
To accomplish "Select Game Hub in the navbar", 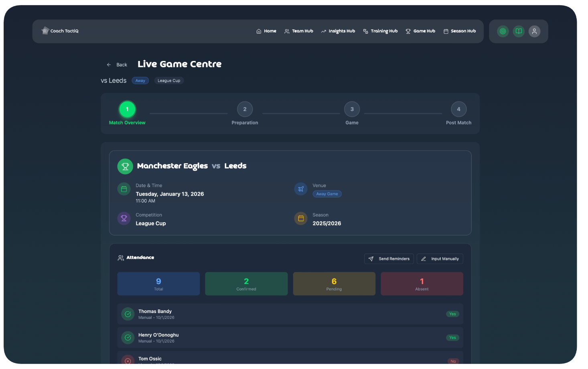I will [420, 31].
